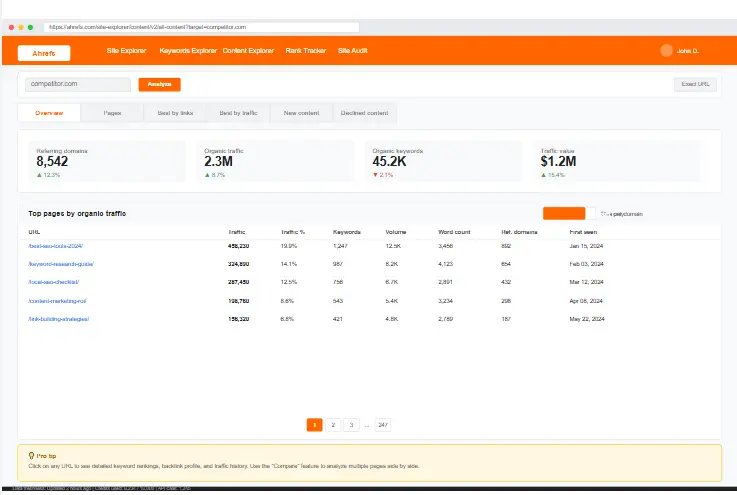Open the /keyword-research-guide/ URL link
737x495 pixels.
point(61,264)
